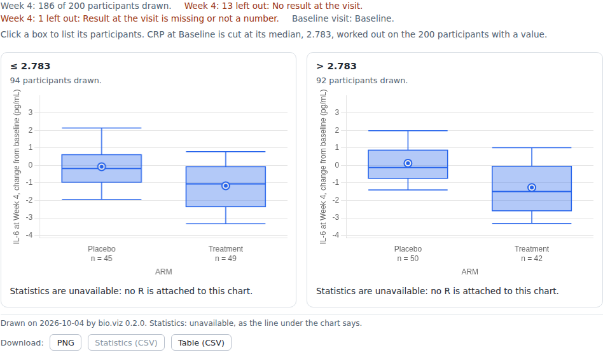
Task: Click mean marker of Treatment in ≤ 2.783 panel
Action: click(x=226, y=186)
